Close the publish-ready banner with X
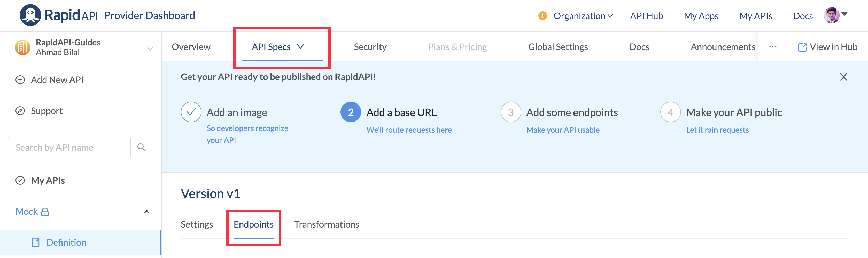Image resolution: width=868 pixels, height=258 pixels. coord(843,77)
